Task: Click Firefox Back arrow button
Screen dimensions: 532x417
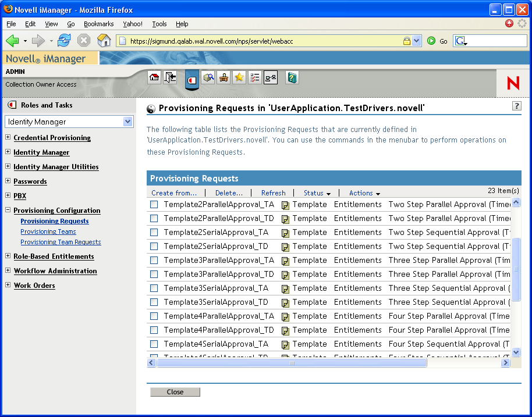Action: pyautogui.click(x=13, y=41)
